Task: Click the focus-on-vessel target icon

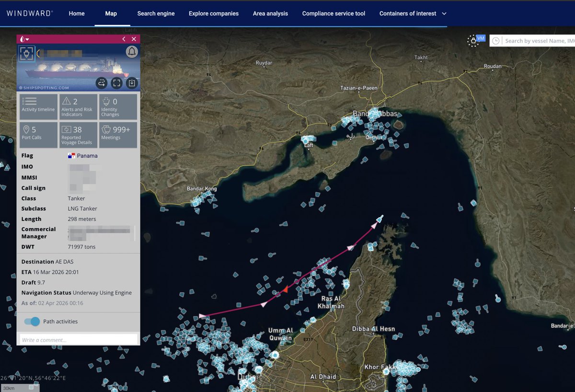Action: tap(26, 54)
